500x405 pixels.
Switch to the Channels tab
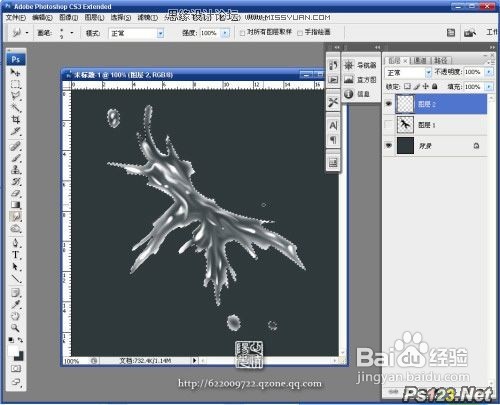click(420, 60)
